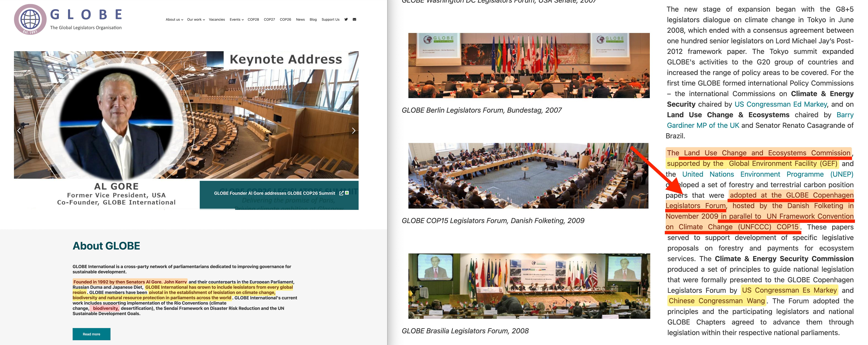Click highlighted text 'Founded in 1992 by then Senators Al Gore, John Kerry'
This screenshot has width=868, height=345.
(130, 282)
